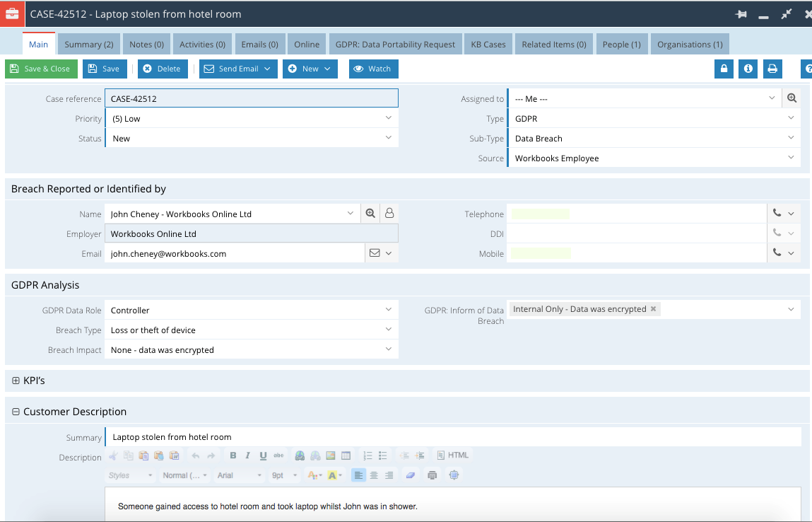
Task: Apply underline formatting in Description editor
Action: (263, 456)
